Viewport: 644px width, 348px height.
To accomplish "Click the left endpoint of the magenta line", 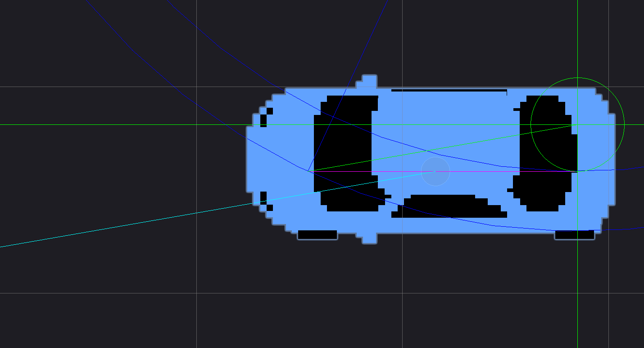I will (309, 171).
